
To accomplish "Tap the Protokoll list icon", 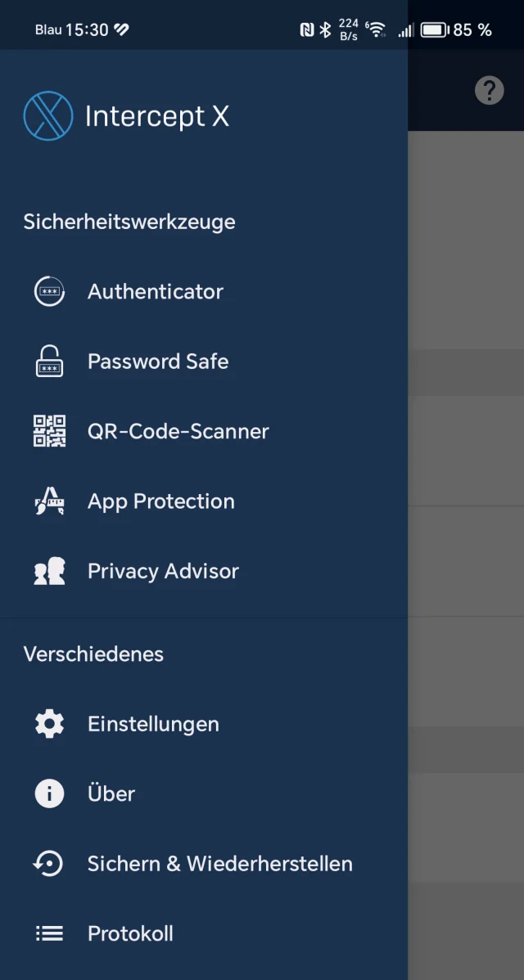I will [49, 933].
